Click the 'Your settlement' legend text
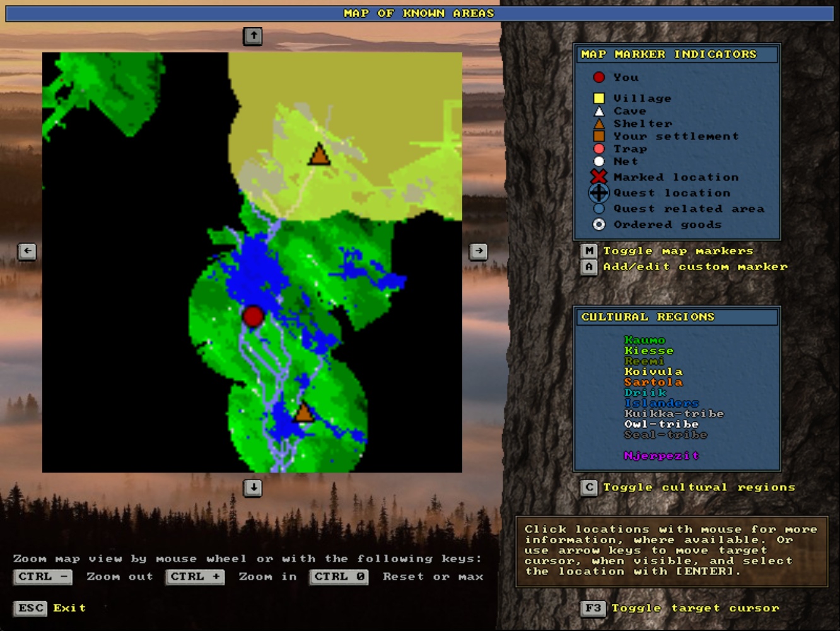The width and height of the screenshot is (840, 631). point(676,136)
